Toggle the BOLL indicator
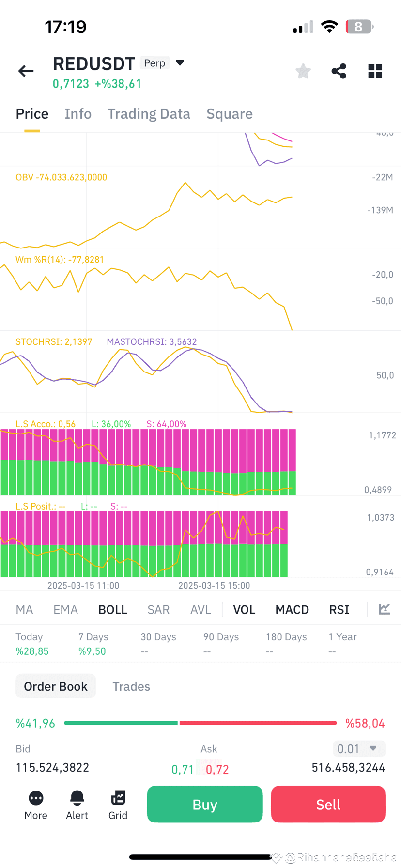Image resolution: width=401 pixels, height=868 pixels. 113,610
